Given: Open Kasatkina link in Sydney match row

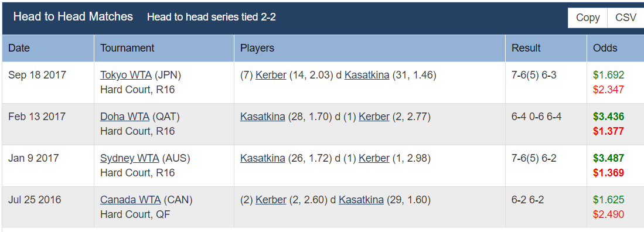Looking at the screenshot, I should (263, 158).
